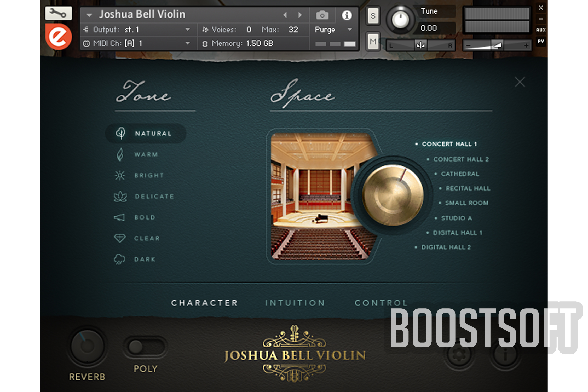
Task: Mute the instrument with M button
Action: click(373, 41)
